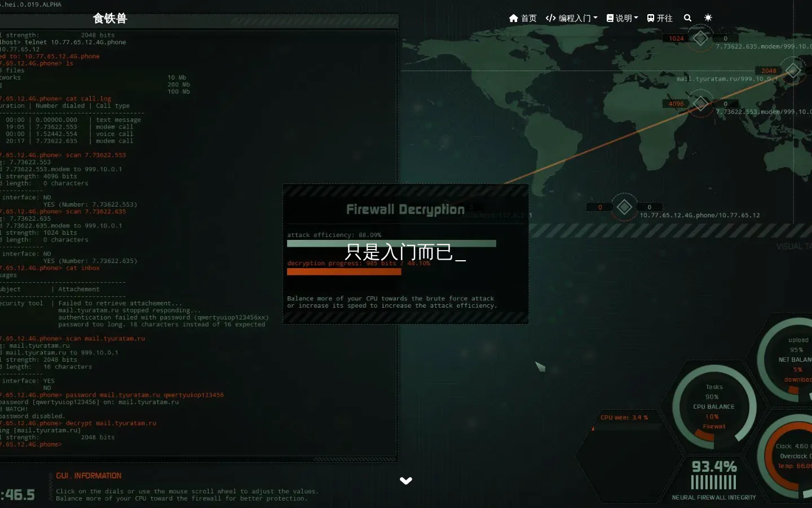Screen dimensions: 812x508
Task: Click the 'CPU wear: 3.4 %' label
Action: (624, 418)
